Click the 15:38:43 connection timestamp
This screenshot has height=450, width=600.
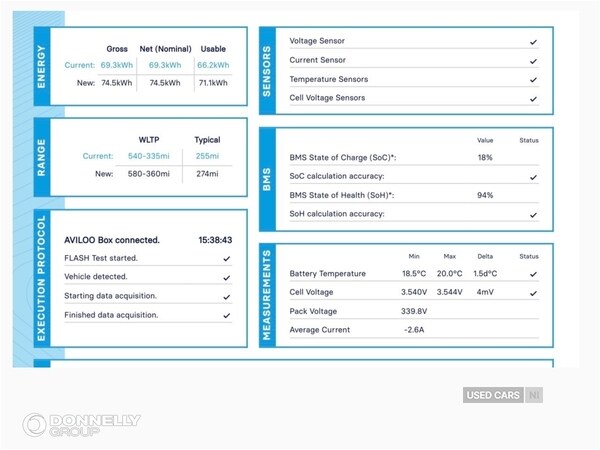click(213, 240)
